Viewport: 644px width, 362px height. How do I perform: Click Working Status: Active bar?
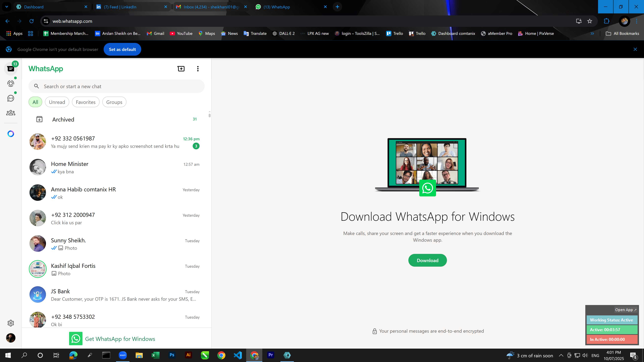click(x=612, y=320)
